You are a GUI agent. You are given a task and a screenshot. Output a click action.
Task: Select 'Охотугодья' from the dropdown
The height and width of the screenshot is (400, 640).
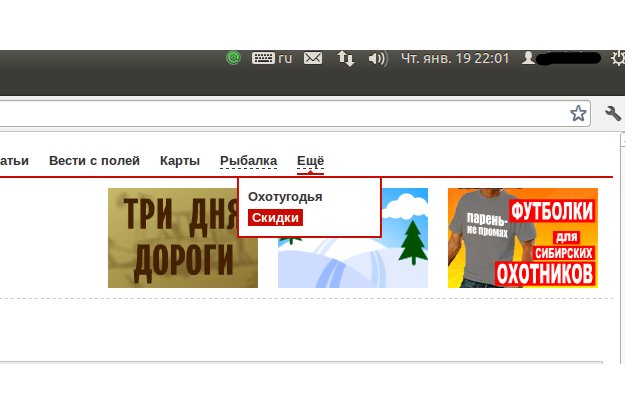pos(285,197)
